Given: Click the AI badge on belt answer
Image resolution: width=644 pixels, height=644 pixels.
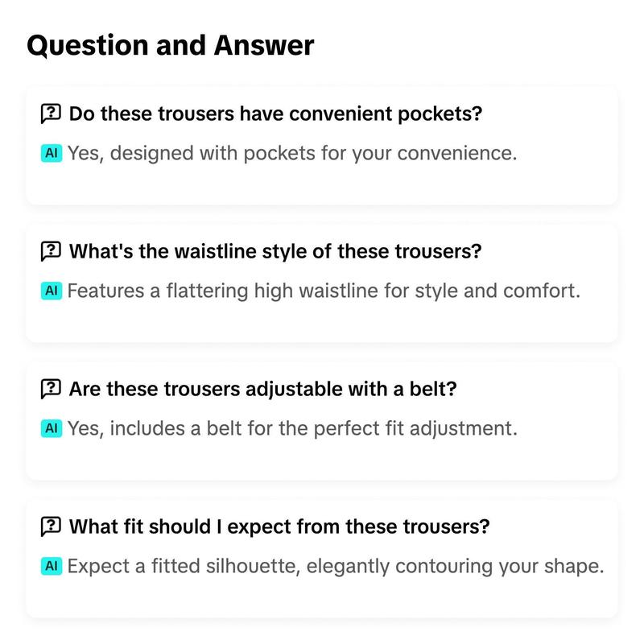Looking at the screenshot, I should pyautogui.click(x=52, y=428).
